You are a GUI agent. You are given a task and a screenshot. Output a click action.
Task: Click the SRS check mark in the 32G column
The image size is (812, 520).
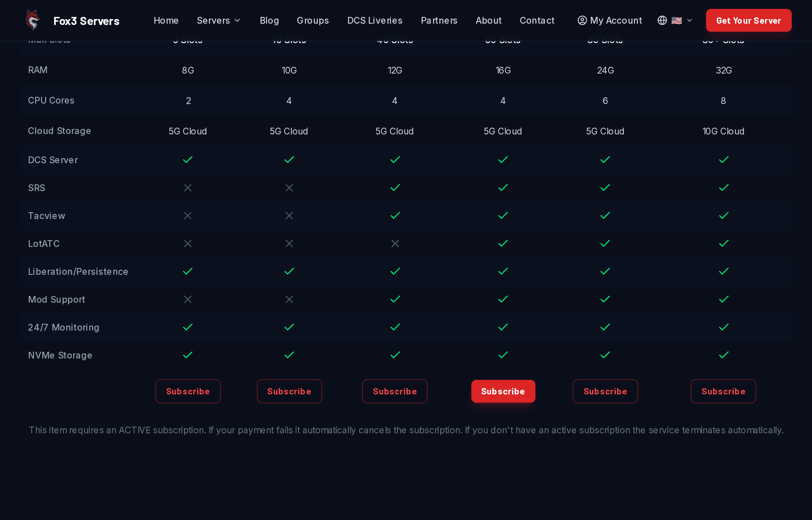[x=724, y=188]
